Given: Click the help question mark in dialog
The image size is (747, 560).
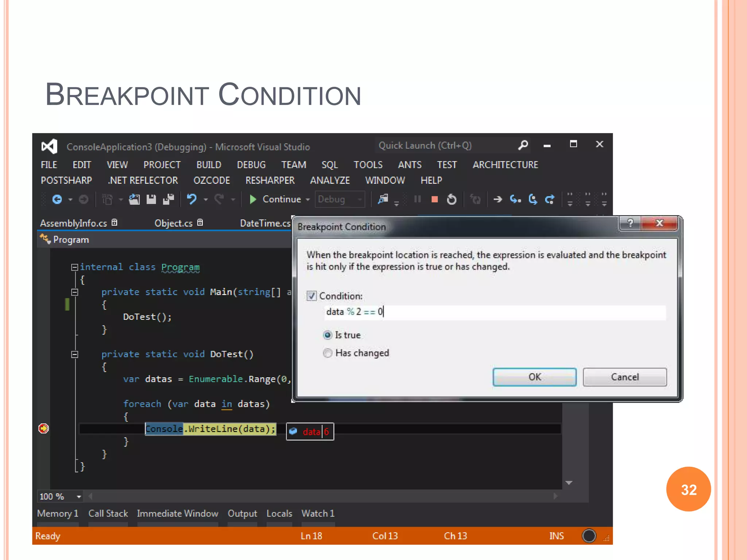Looking at the screenshot, I should [x=630, y=223].
